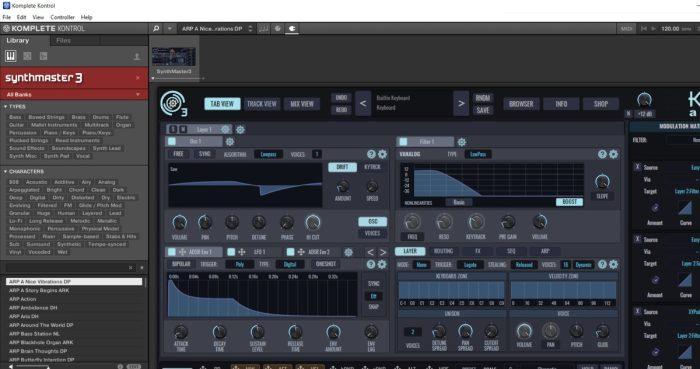The image size is (700, 369).
Task: Click the search magnifier icon in header
Action: coord(156,29)
